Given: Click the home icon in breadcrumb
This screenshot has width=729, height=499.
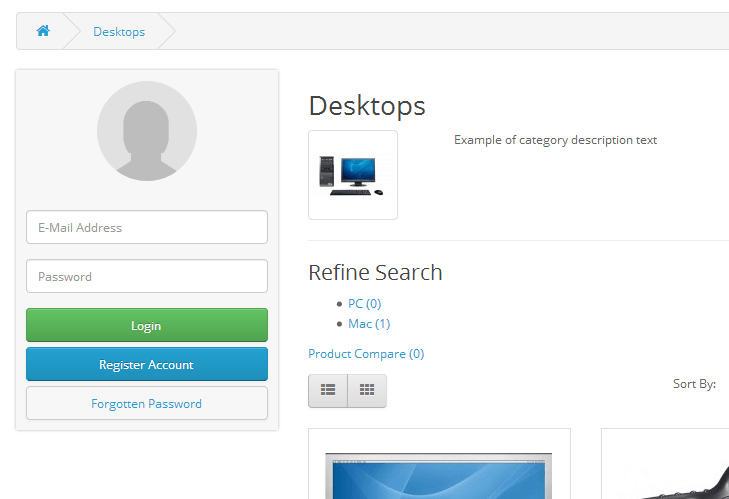Looking at the screenshot, I should pyautogui.click(x=43, y=31).
